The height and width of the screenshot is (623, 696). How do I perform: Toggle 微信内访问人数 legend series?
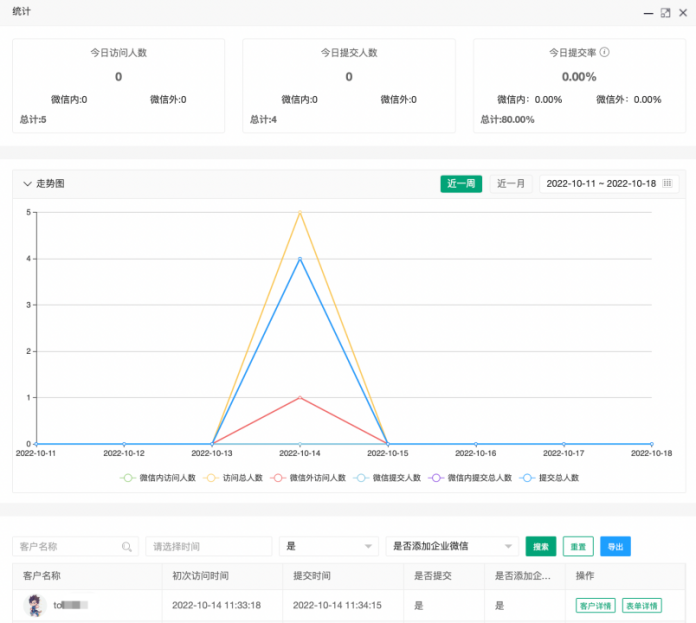[158, 478]
